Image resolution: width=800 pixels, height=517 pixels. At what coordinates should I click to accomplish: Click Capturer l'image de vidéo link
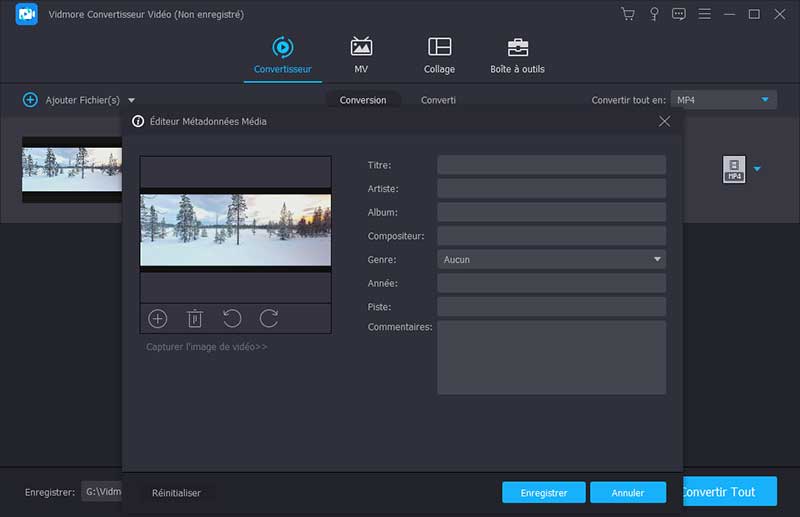tap(207, 347)
